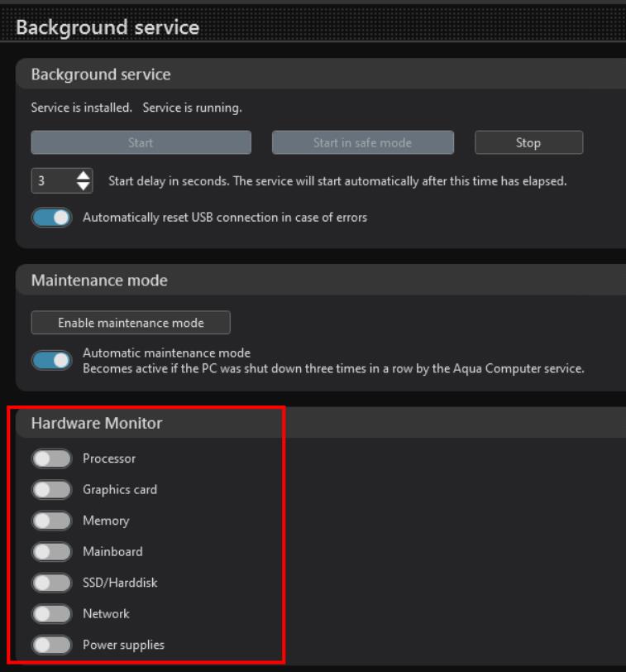The width and height of the screenshot is (626, 672).
Task: Click the Start service button
Action: coord(141,142)
